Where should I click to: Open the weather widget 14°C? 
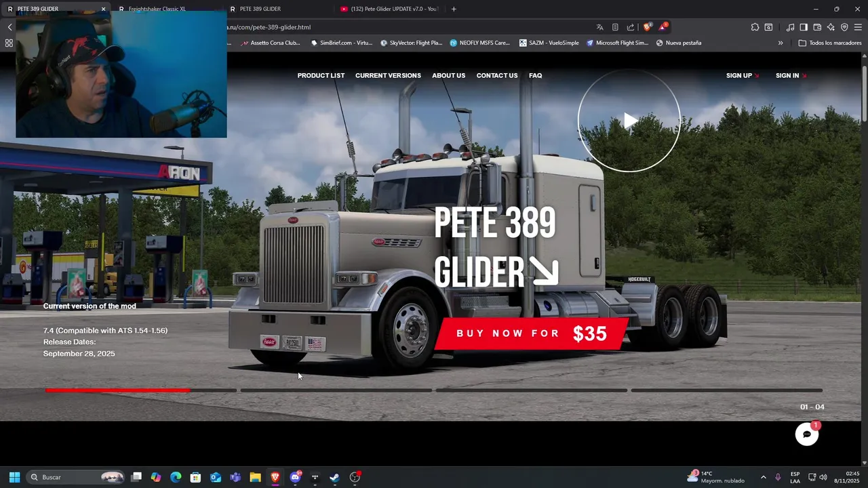tap(715, 477)
